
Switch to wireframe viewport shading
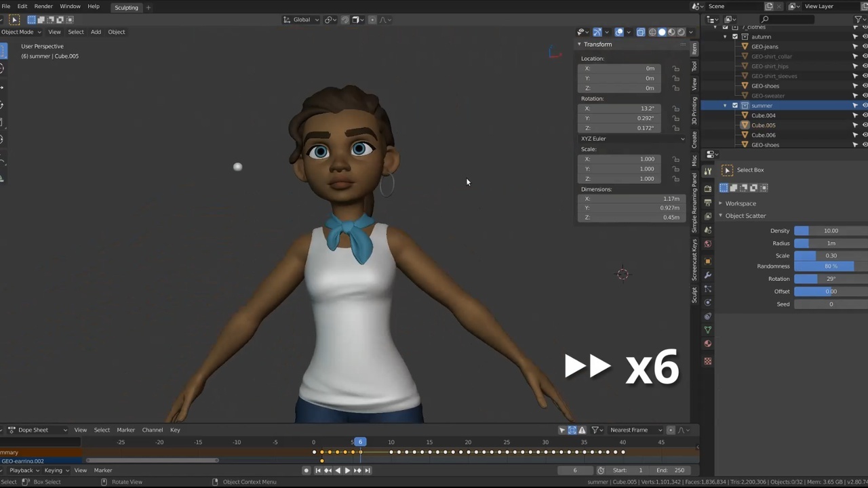[652, 32]
